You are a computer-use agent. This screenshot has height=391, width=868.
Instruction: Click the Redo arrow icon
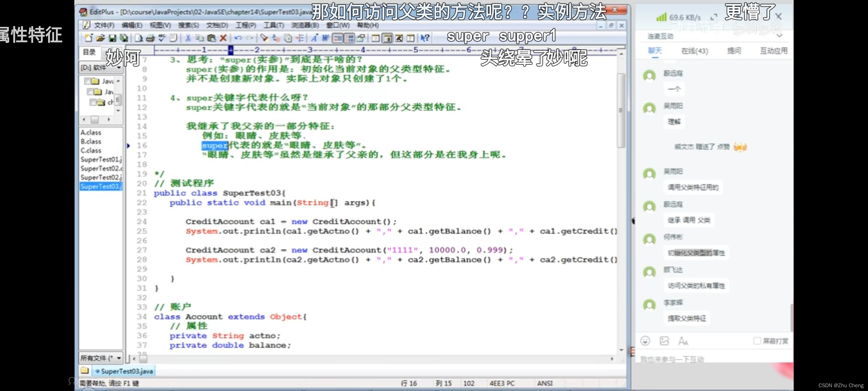250,38
